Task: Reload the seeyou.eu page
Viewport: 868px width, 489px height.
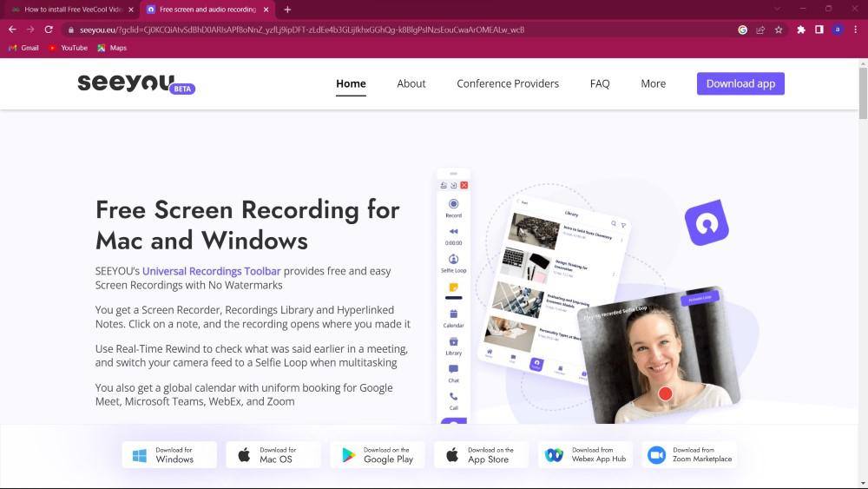Action: [x=49, y=30]
